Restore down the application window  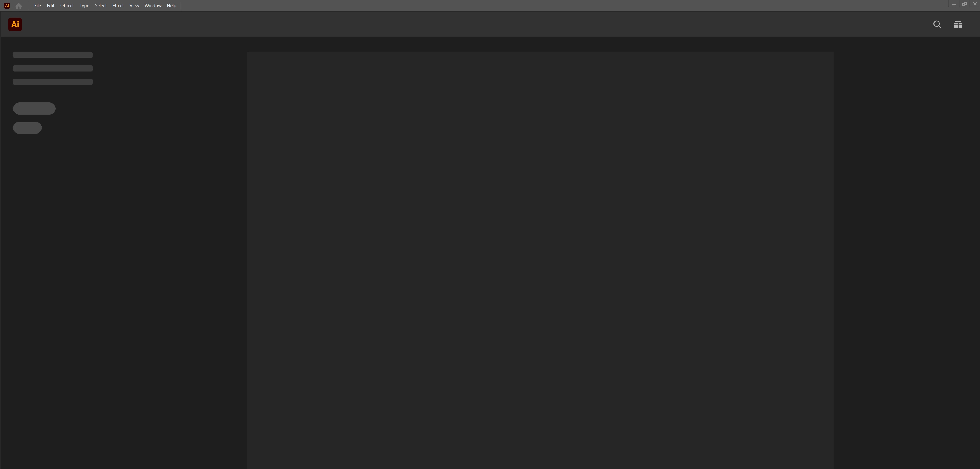tap(964, 4)
